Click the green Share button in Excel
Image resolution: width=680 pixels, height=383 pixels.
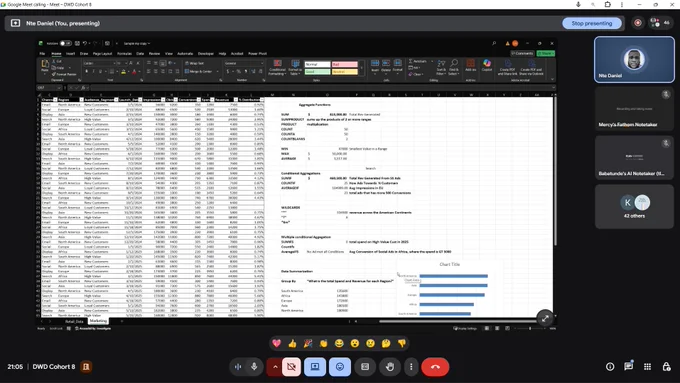point(546,53)
